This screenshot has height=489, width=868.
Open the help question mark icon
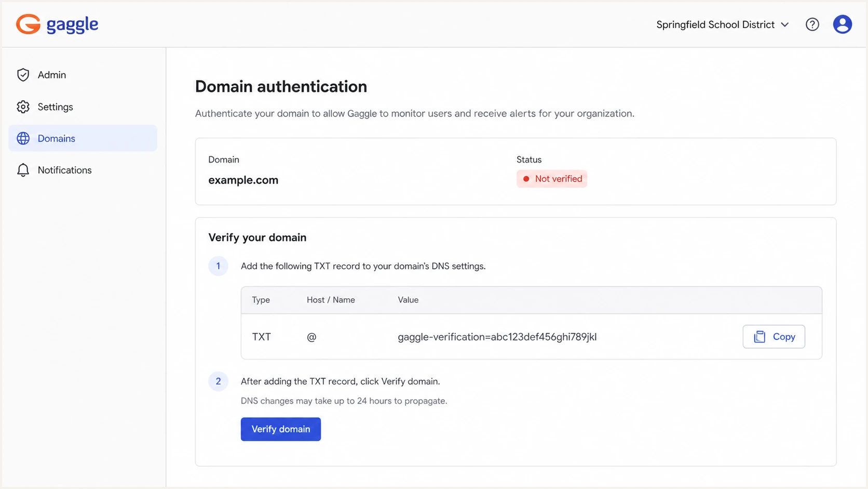pos(812,24)
